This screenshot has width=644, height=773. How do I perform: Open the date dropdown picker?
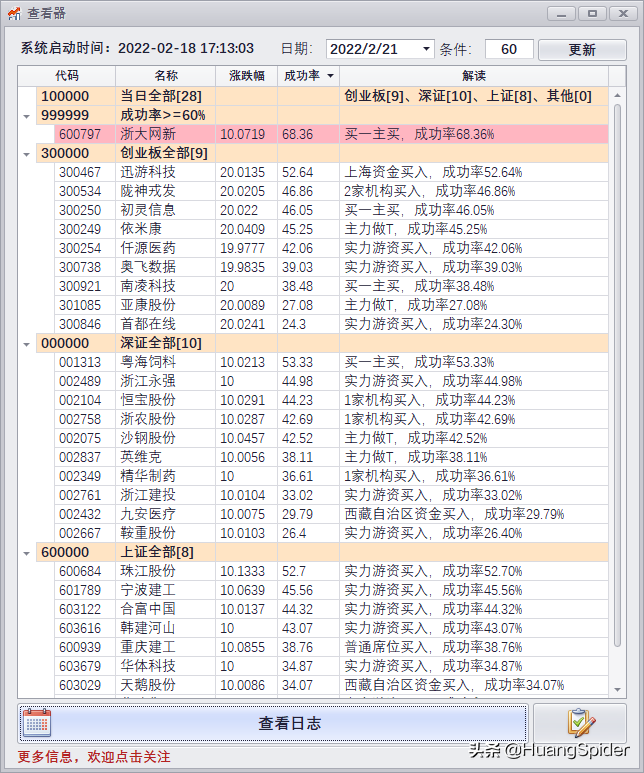(x=427, y=49)
